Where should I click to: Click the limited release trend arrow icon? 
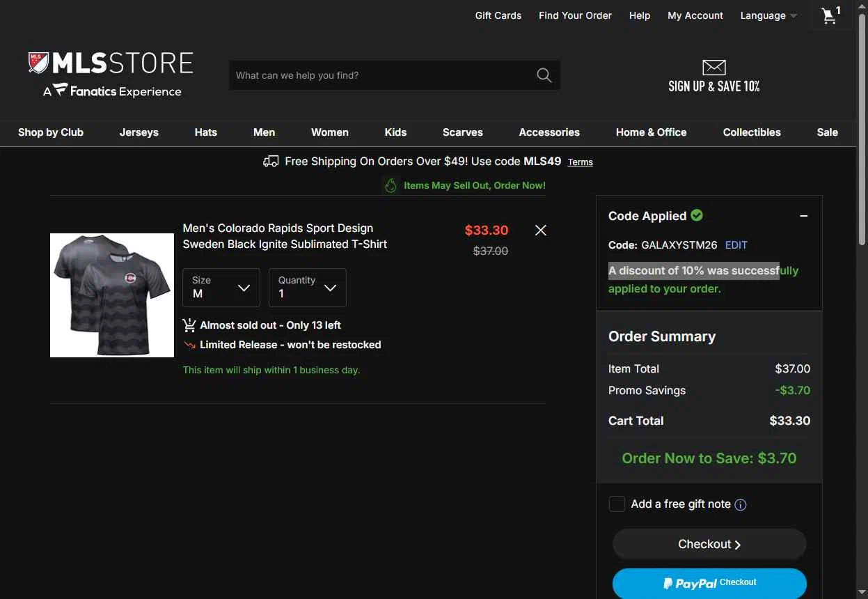click(189, 345)
